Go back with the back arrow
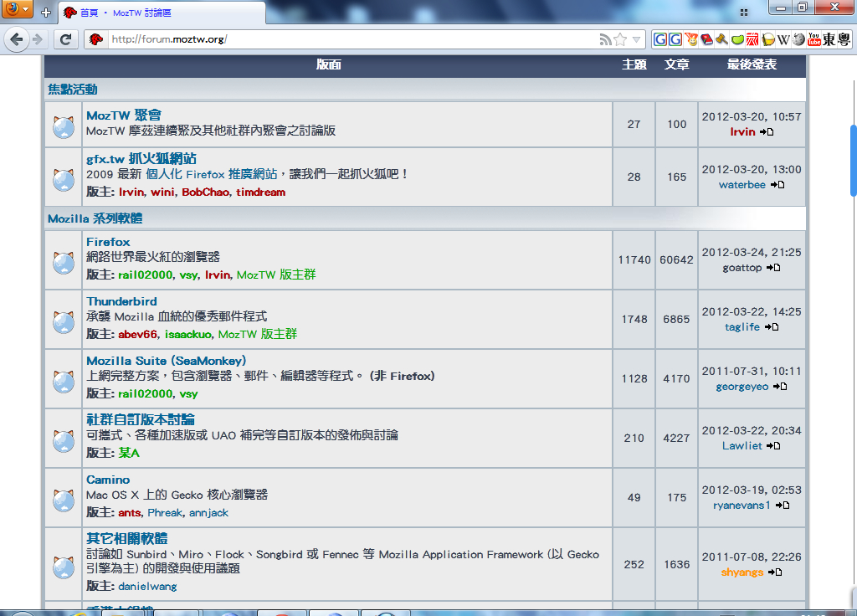Viewport: 857px width, 616px height. (x=17, y=39)
